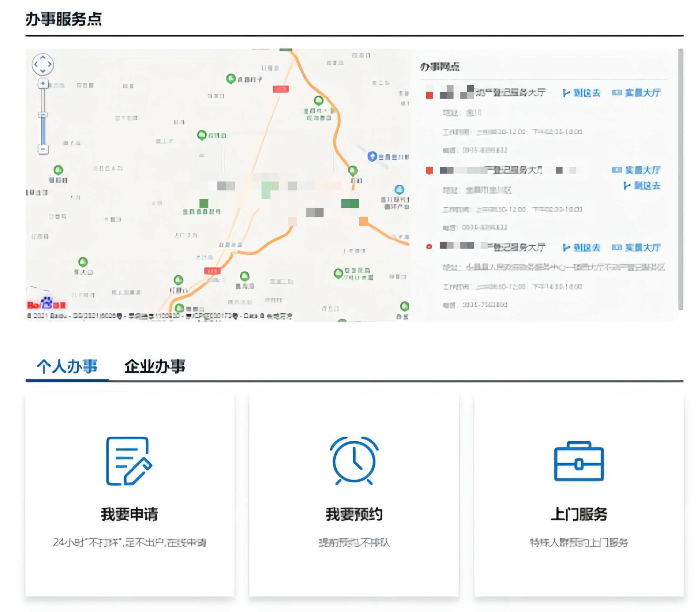Zoom out the map with minus button

pos(43,149)
